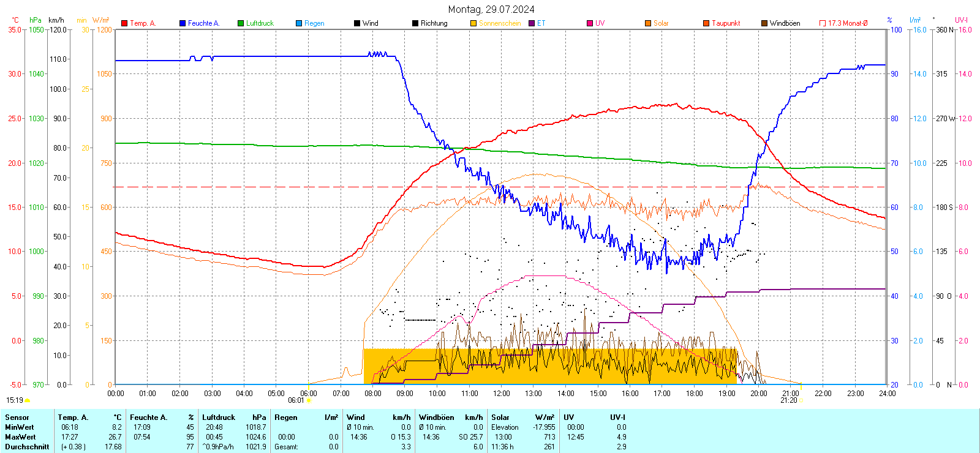The width and height of the screenshot is (980, 453).
Task: Click the purple ET legend square
Action: point(532,23)
